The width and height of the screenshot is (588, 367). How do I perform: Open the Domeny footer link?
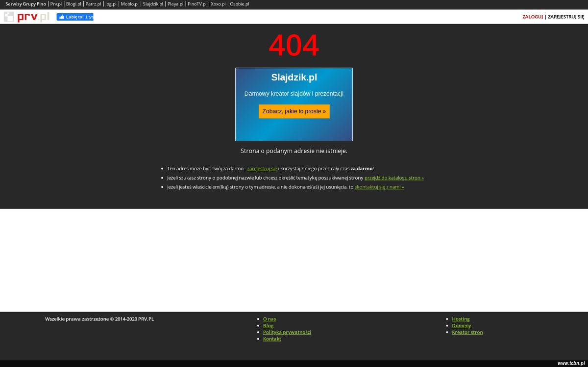tap(462, 325)
